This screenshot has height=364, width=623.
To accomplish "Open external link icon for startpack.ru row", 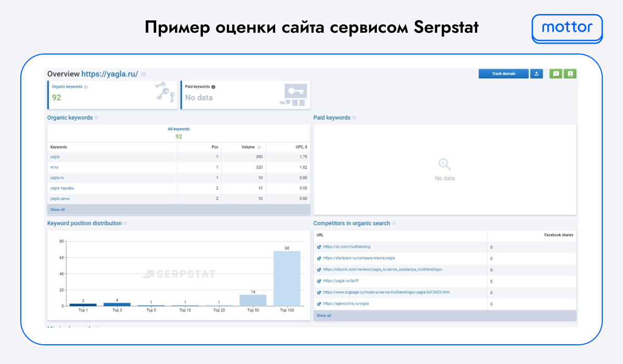I will 319,258.
